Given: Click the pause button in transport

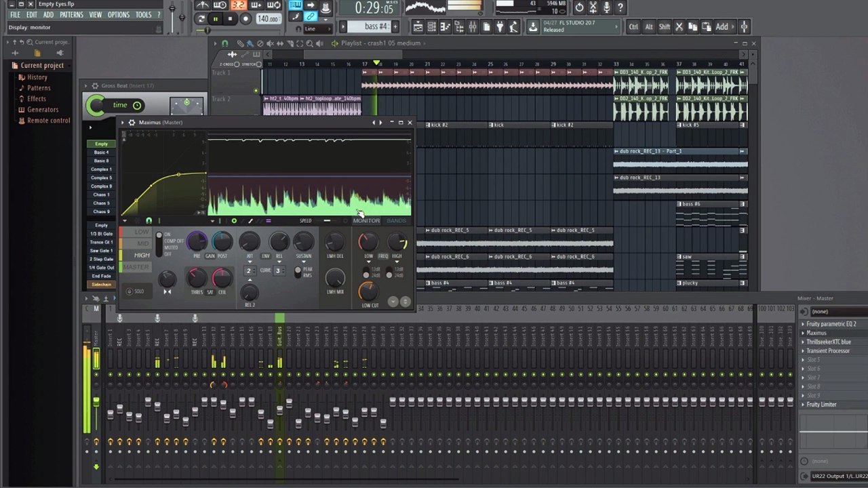Looking at the screenshot, I should (216, 19).
